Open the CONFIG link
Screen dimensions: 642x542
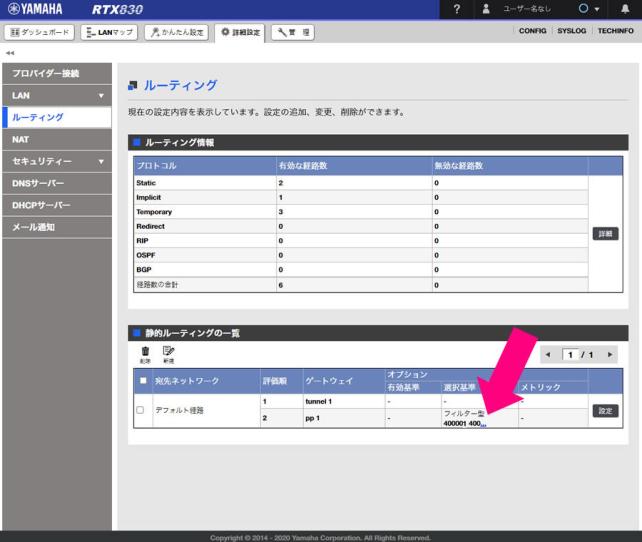tap(532, 31)
